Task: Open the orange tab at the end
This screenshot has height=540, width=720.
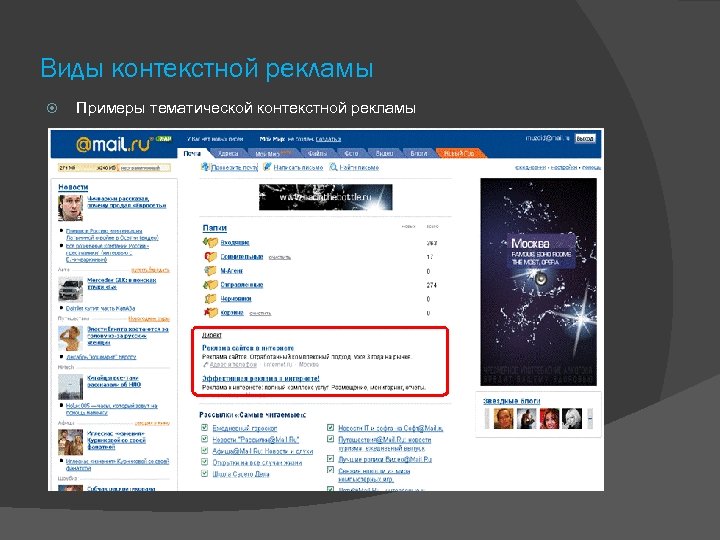Action: pos(459,153)
